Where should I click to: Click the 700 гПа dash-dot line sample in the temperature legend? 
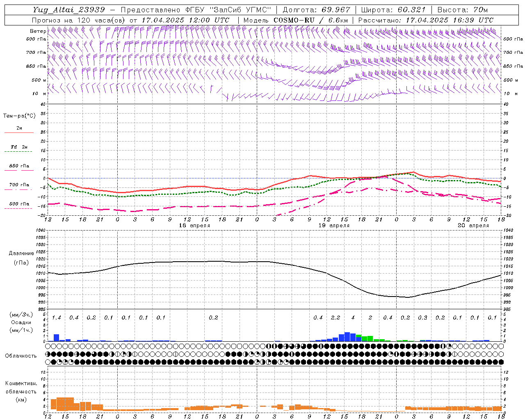tap(18, 189)
